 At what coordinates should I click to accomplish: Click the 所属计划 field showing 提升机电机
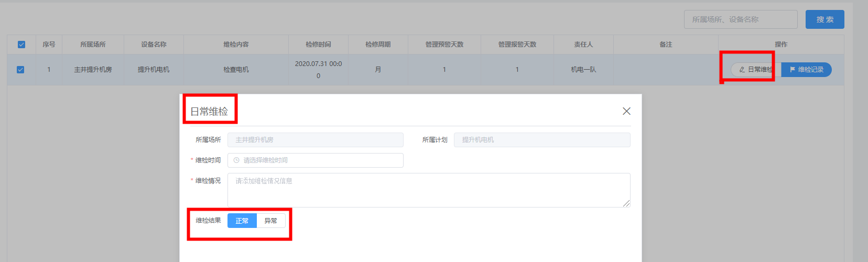(542, 140)
